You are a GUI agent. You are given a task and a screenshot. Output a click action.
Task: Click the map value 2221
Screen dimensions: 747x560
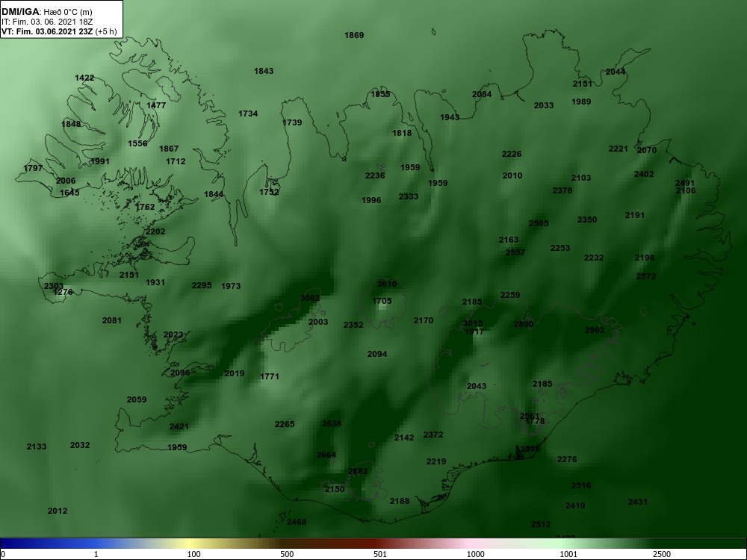point(619,149)
